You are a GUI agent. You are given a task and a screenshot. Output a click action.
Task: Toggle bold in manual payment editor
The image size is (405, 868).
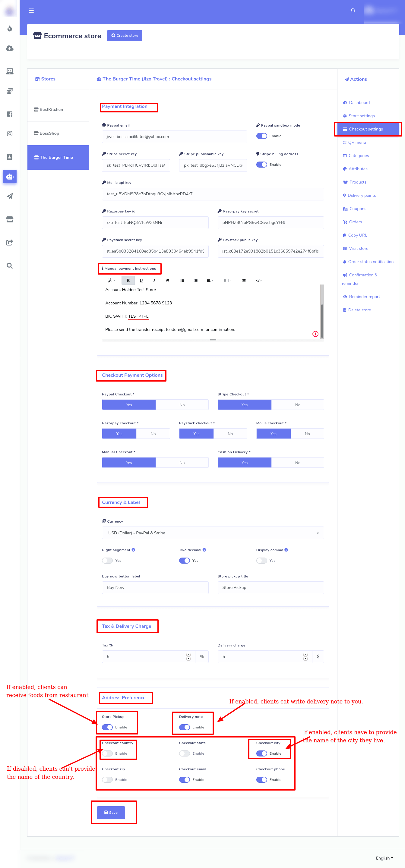tap(128, 280)
